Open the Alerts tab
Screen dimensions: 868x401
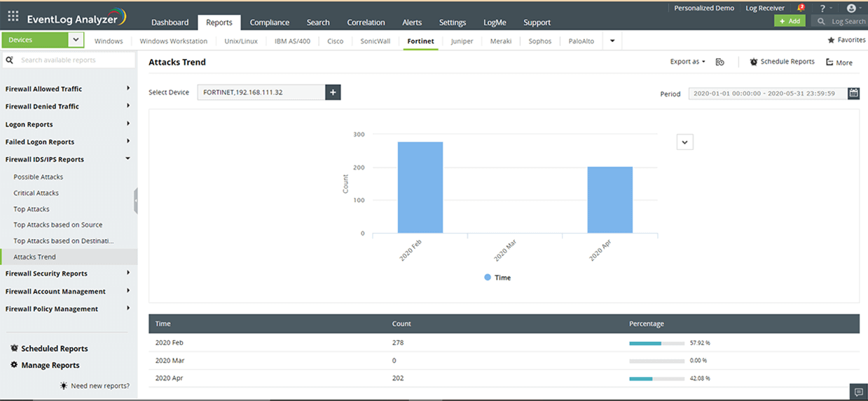click(412, 22)
